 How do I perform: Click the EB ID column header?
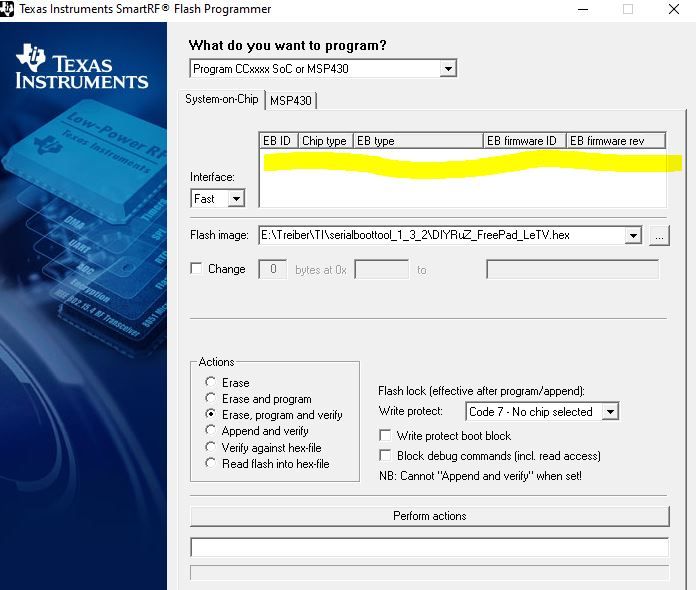coord(278,141)
